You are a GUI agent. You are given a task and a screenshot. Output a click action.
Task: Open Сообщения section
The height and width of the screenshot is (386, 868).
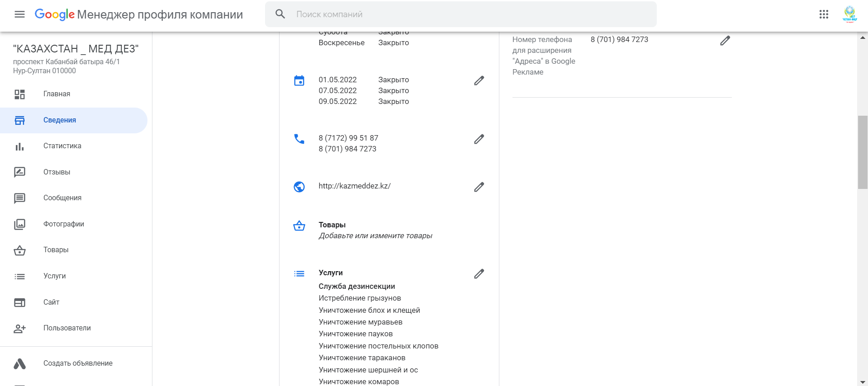tap(62, 198)
